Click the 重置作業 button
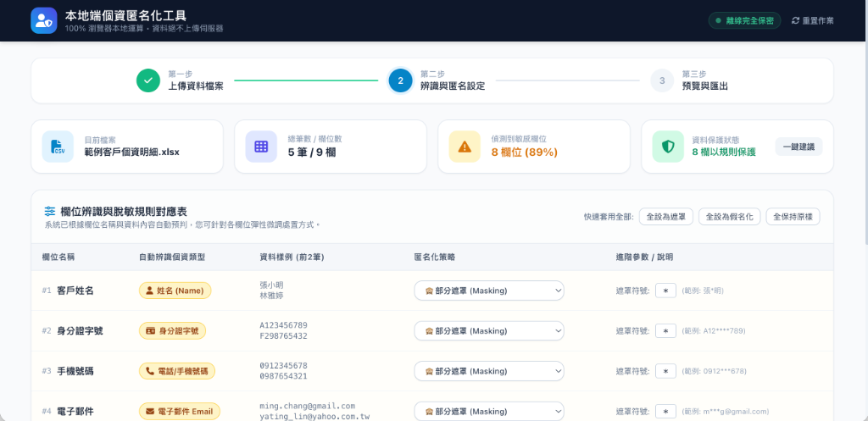Viewport: 868px width, 421px height. tap(813, 20)
